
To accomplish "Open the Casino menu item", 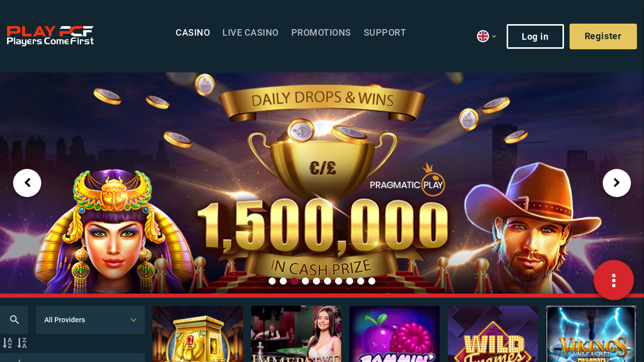I will [193, 33].
